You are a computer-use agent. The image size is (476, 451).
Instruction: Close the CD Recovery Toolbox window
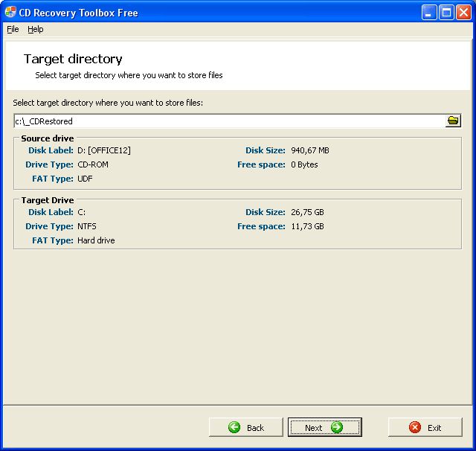coord(464,13)
